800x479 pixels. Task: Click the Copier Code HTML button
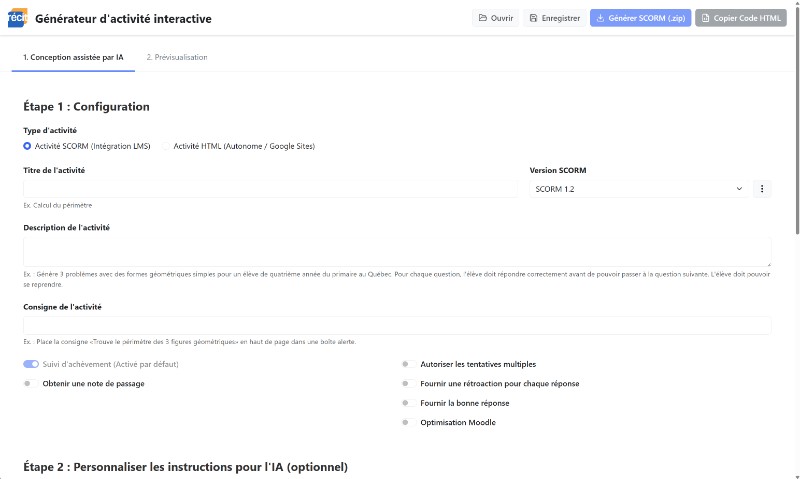pyautogui.click(x=741, y=18)
